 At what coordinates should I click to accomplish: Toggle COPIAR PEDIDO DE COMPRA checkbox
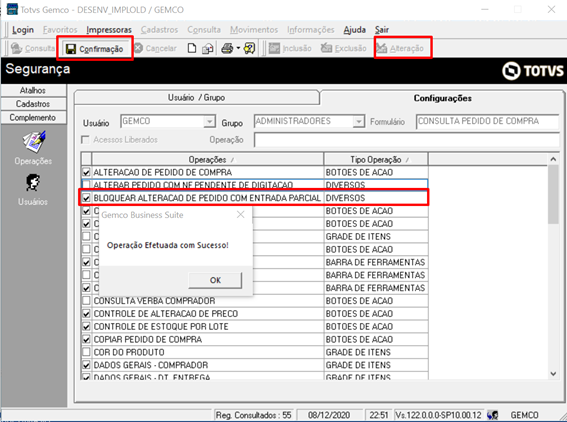click(x=86, y=339)
